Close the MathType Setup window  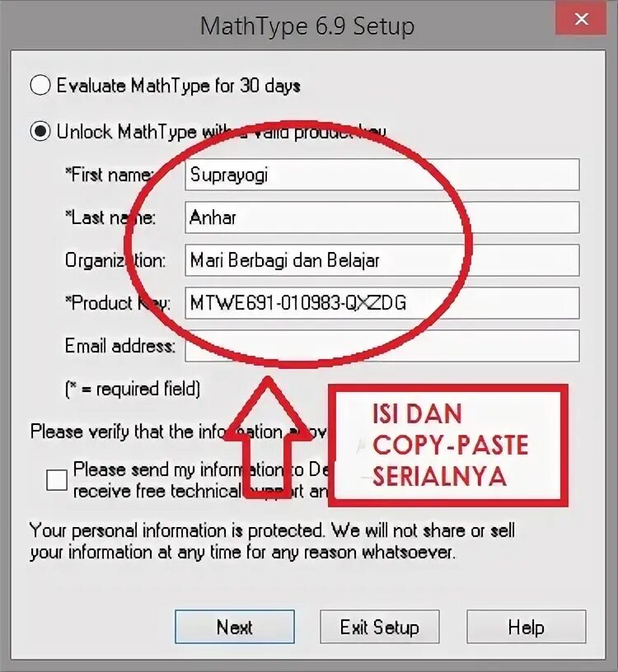[581, 18]
